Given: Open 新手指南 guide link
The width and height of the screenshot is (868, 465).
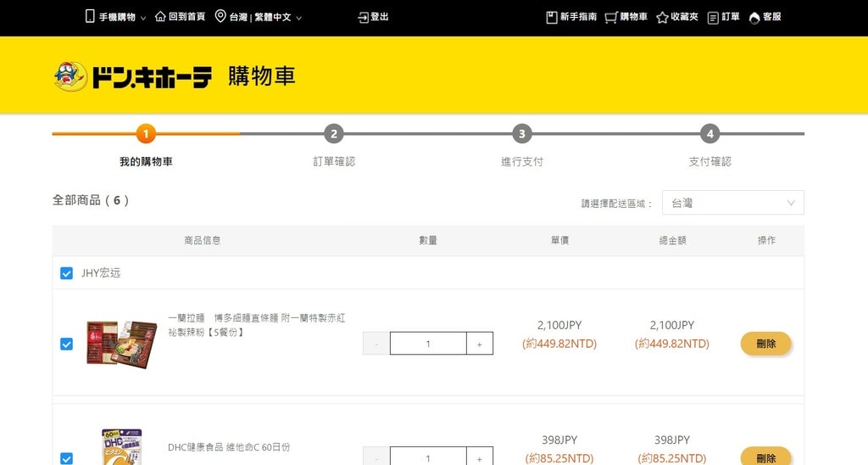Looking at the screenshot, I should [578, 17].
